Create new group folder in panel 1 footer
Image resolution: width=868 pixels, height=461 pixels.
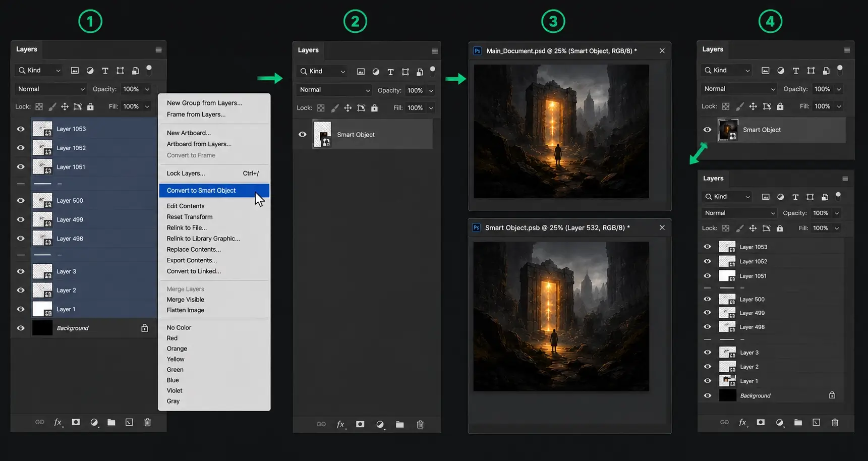[111, 422]
